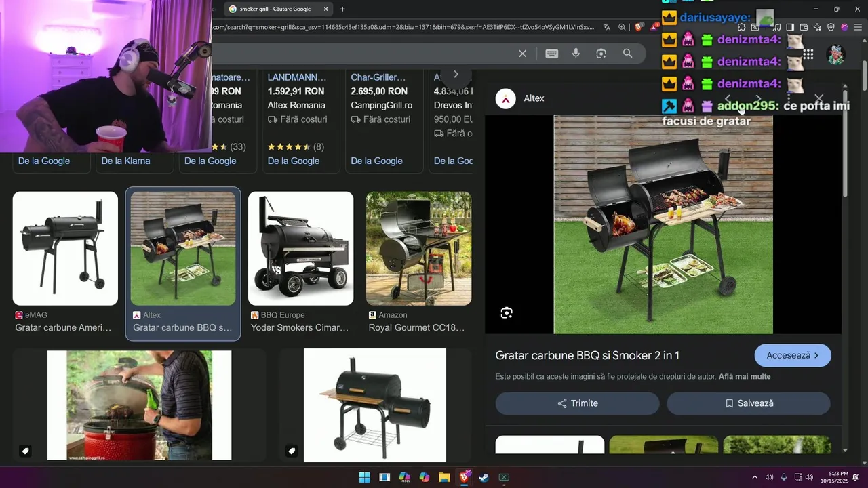Screen dimensions: 868x488
Task: Open the large Altex smoker grill image
Action: coord(663,224)
